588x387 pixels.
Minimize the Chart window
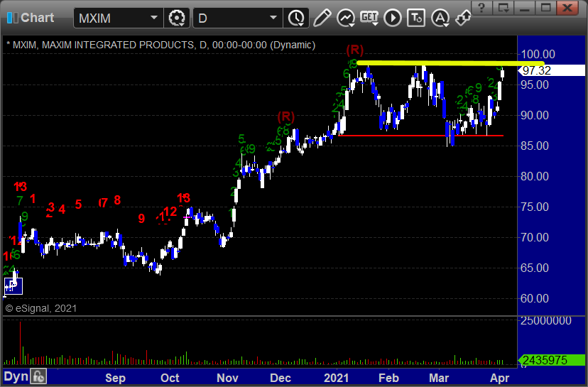(524, 8)
